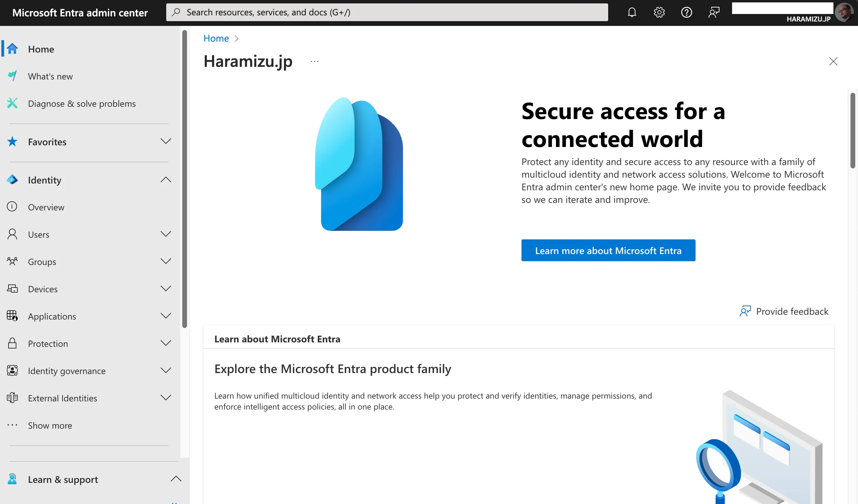Click the Overview info icon

pyautogui.click(x=12, y=207)
